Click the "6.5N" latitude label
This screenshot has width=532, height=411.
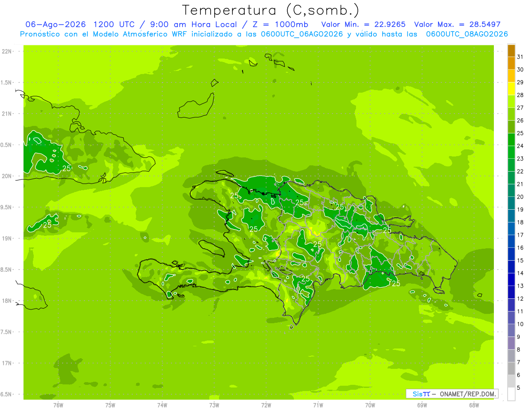tap(7, 395)
